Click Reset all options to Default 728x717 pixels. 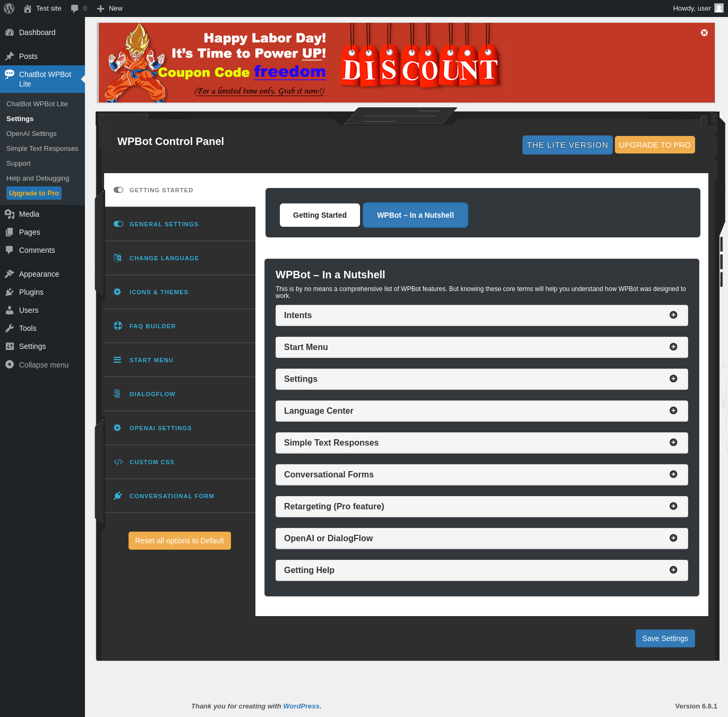tap(179, 541)
